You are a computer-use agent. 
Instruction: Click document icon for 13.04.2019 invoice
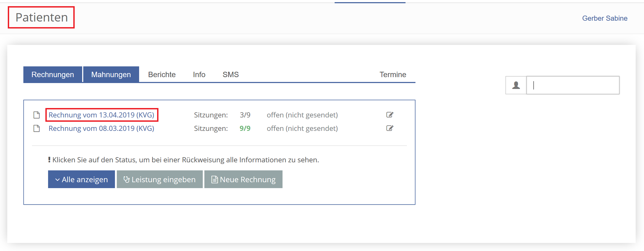point(37,115)
